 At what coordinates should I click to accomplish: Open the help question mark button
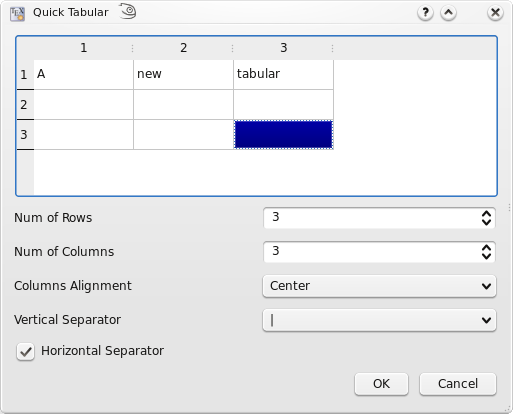coord(425,13)
